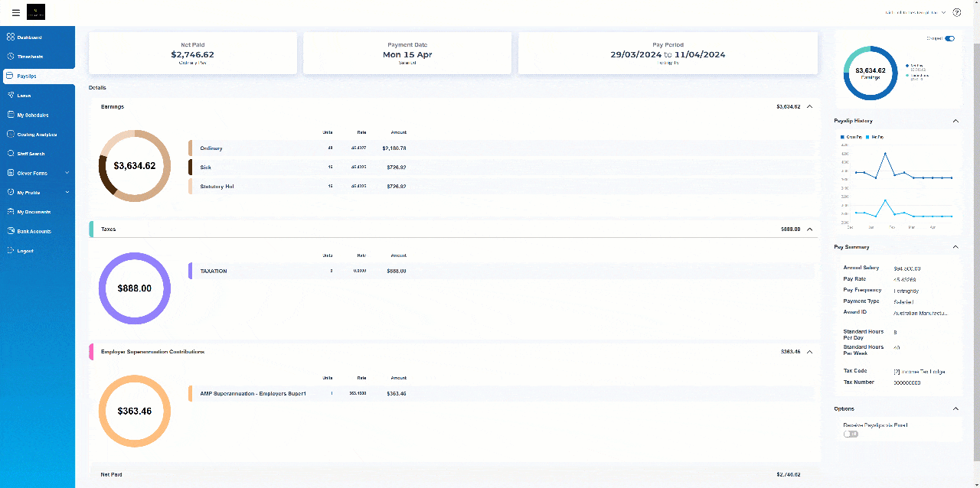Click the Dashboard icon in sidebar
The width and height of the screenshot is (980, 488).
point(11,37)
